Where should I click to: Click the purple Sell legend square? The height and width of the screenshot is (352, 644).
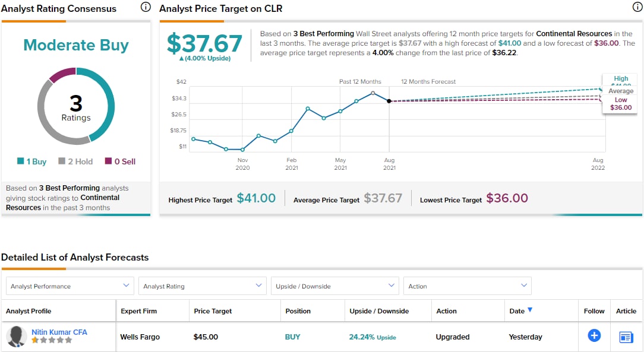[x=108, y=161]
